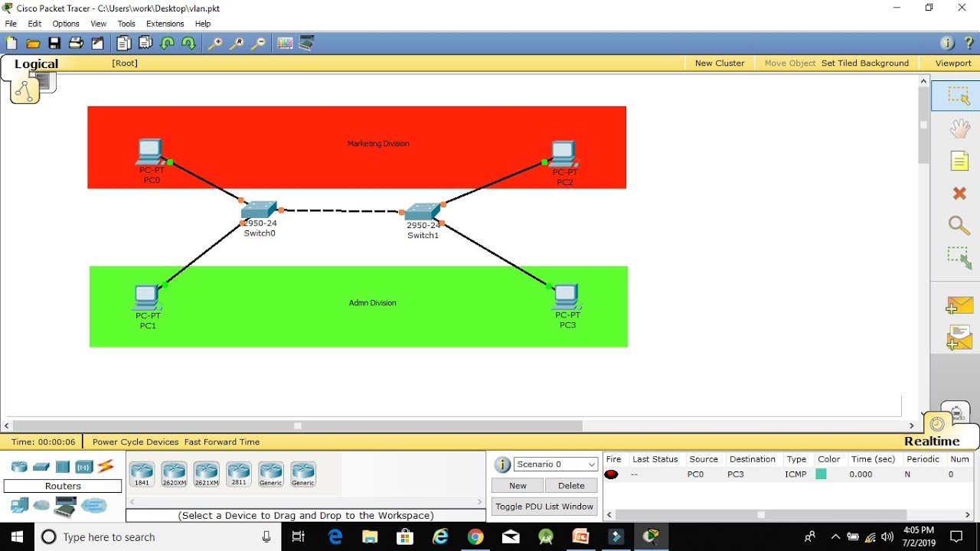This screenshot has width=980, height=551.
Task: Click the Add Complex PDU envelope icon
Action: (959, 337)
